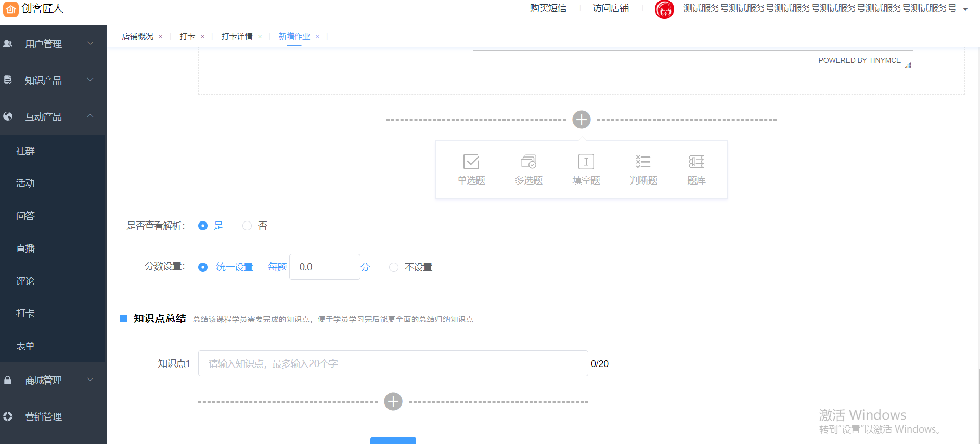Click the 购买短信 link
Screen dimensions: 980x444
coord(548,8)
